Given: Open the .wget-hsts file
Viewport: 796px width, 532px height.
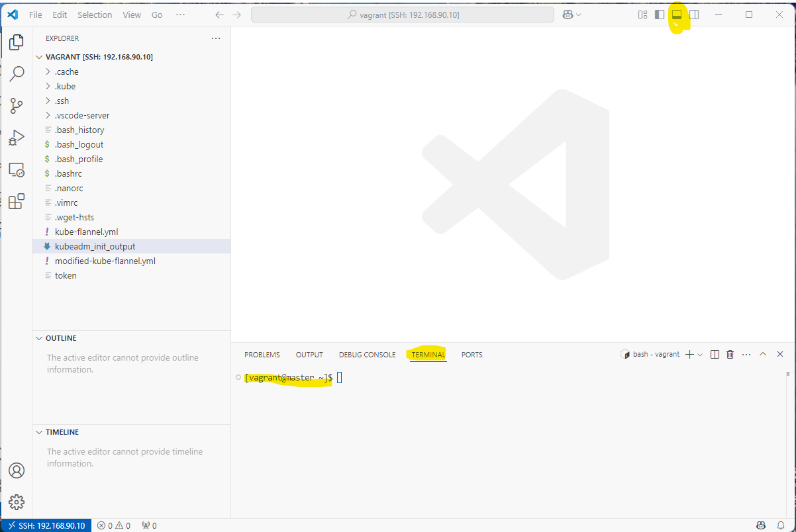Looking at the screenshot, I should click(x=131, y=217).
